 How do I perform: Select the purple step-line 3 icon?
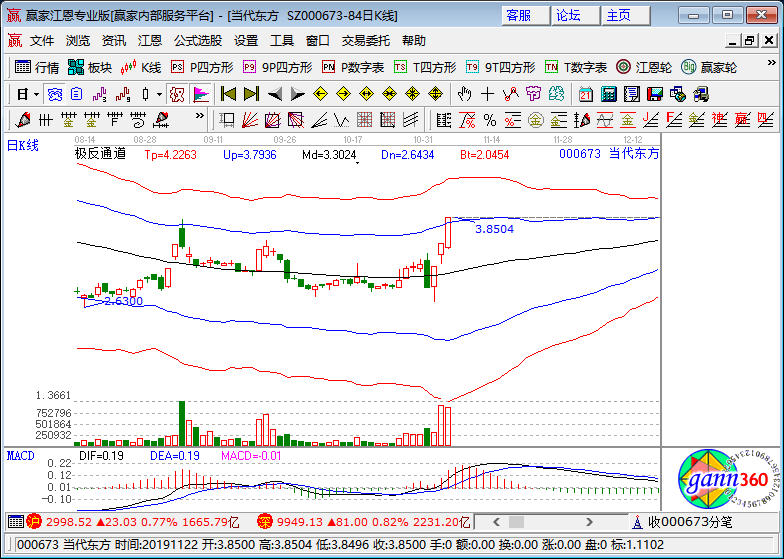(100, 94)
